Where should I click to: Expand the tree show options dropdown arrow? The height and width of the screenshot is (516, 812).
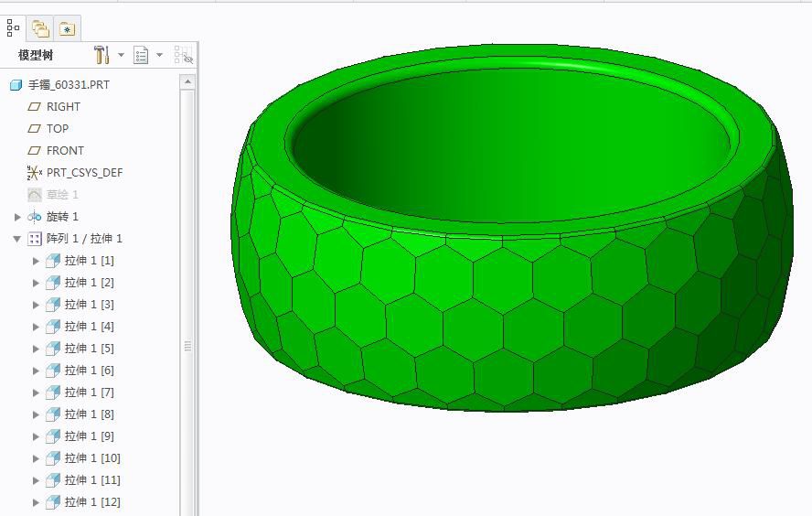[x=159, y=54]
